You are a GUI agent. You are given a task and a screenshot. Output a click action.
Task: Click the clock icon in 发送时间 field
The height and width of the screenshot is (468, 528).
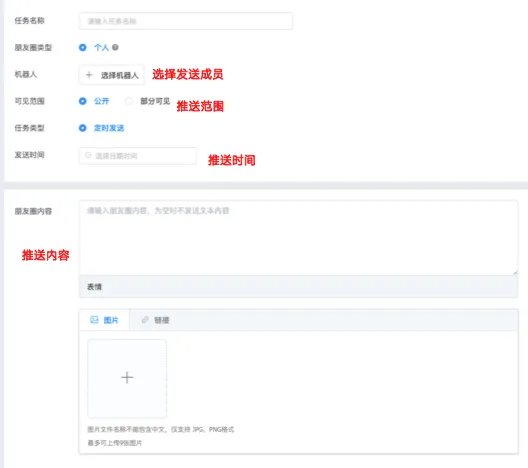click(x=88, y=155)
